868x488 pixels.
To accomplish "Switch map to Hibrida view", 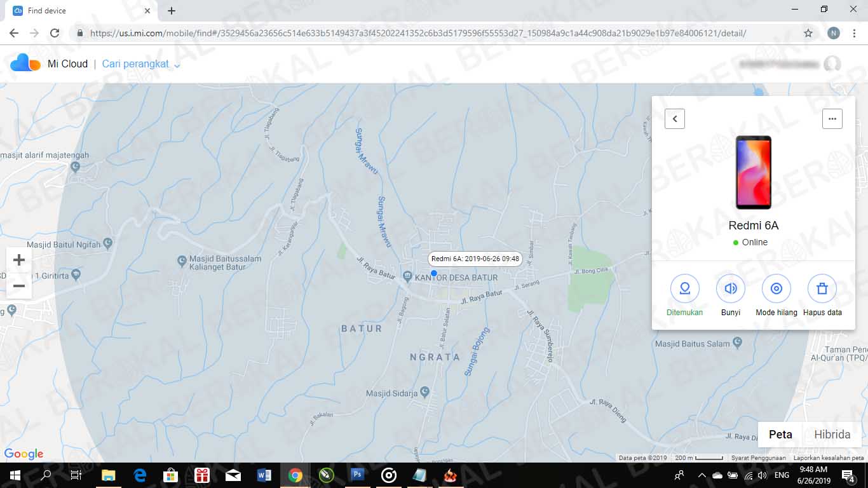I will 832,435.
